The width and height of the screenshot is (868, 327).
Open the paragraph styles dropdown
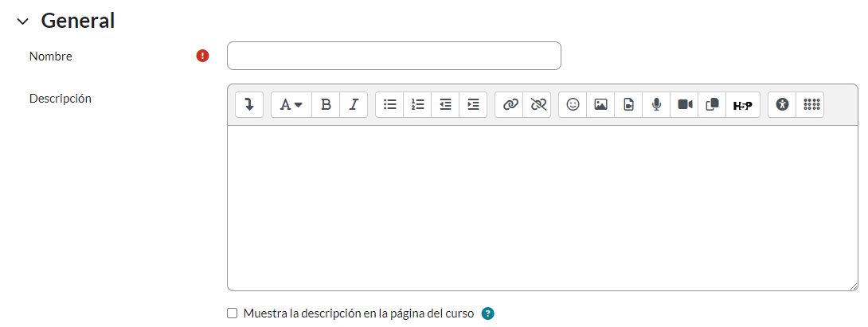(x=291, y=104)
